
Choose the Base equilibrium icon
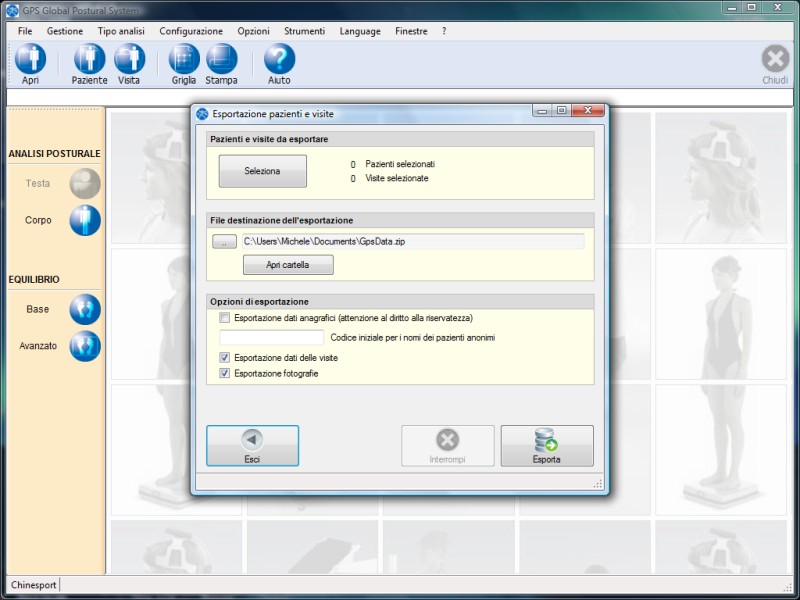point(85,309)
